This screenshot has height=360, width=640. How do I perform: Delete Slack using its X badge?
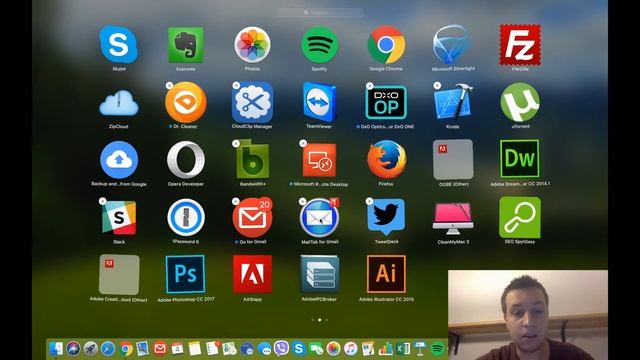tap(102, 201)
